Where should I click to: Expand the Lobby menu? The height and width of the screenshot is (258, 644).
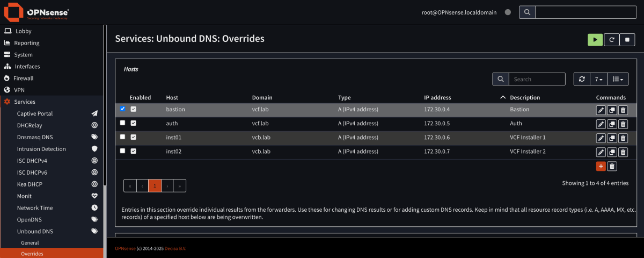point(52,31)
